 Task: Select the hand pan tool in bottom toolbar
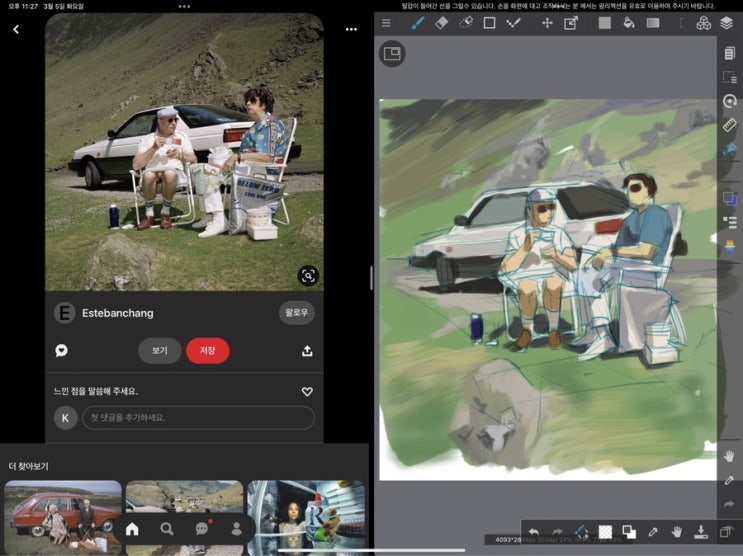[x=677, y=531]
